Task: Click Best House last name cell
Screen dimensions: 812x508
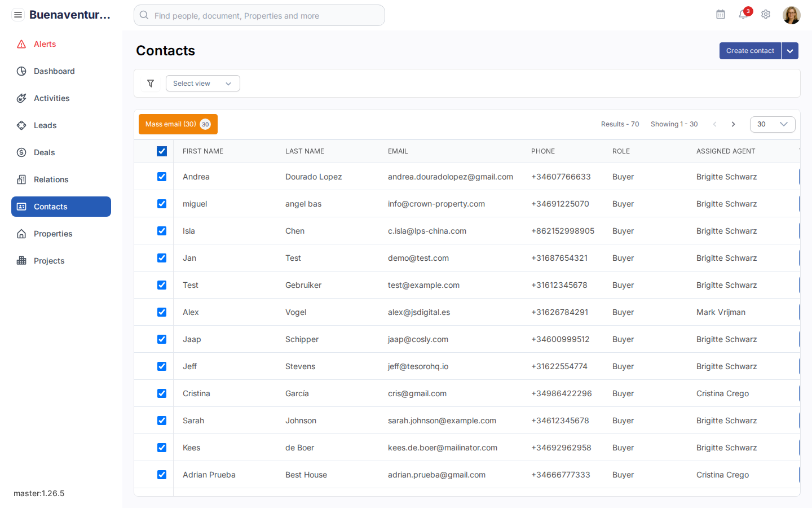Action: click(x=306, y=475)
